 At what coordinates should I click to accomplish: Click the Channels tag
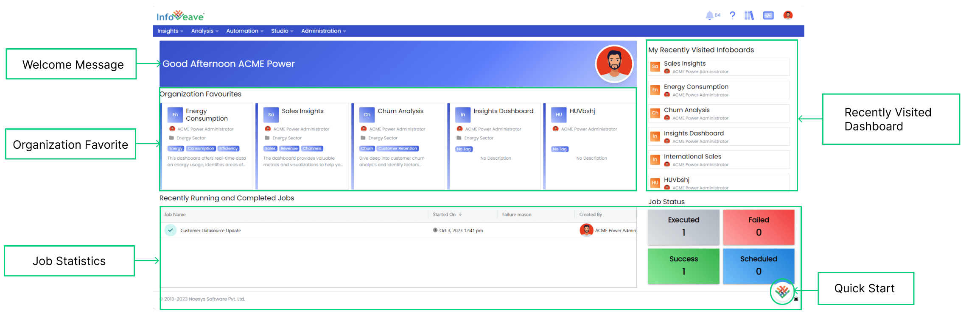coord(312,149)
